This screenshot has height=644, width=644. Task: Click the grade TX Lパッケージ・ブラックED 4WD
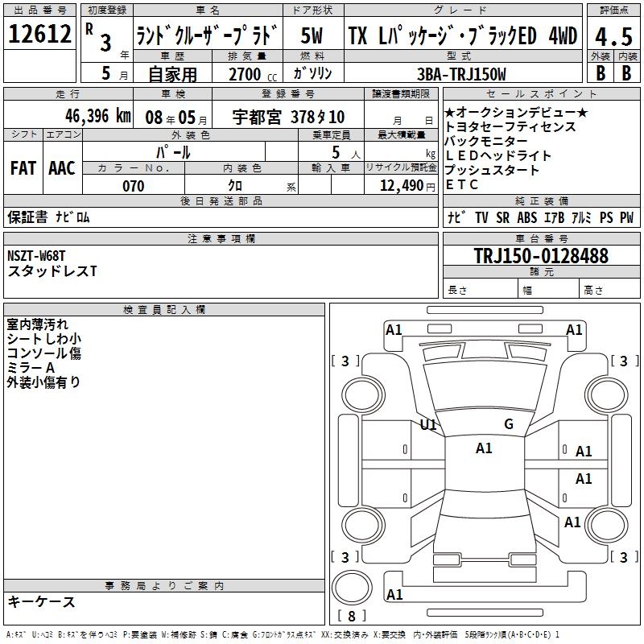click(x=462, y=35)
